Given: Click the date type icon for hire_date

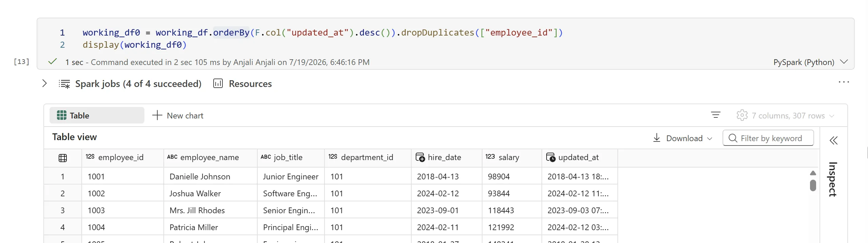Looking at the screenshot, I should 420,158.
